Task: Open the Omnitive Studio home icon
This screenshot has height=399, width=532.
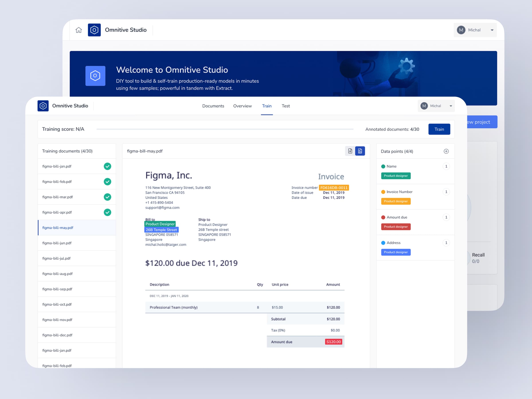Action: tap(79, 30)
